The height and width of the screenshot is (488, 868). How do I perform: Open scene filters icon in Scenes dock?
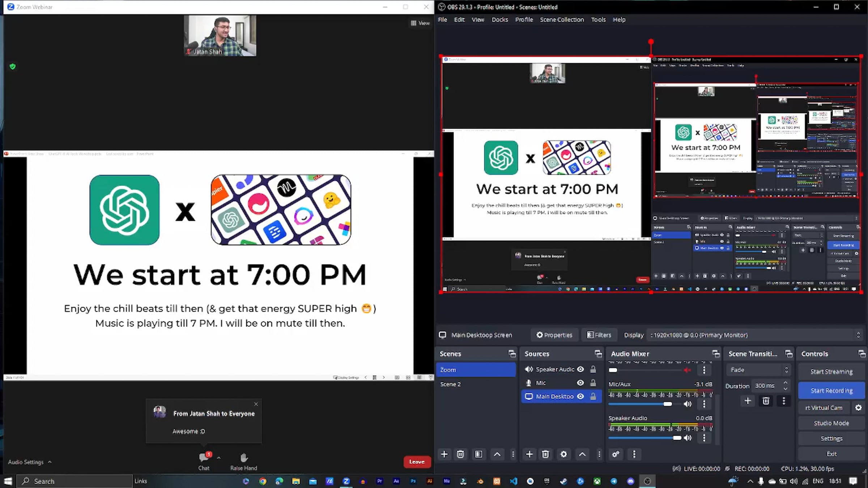point(478,454)
